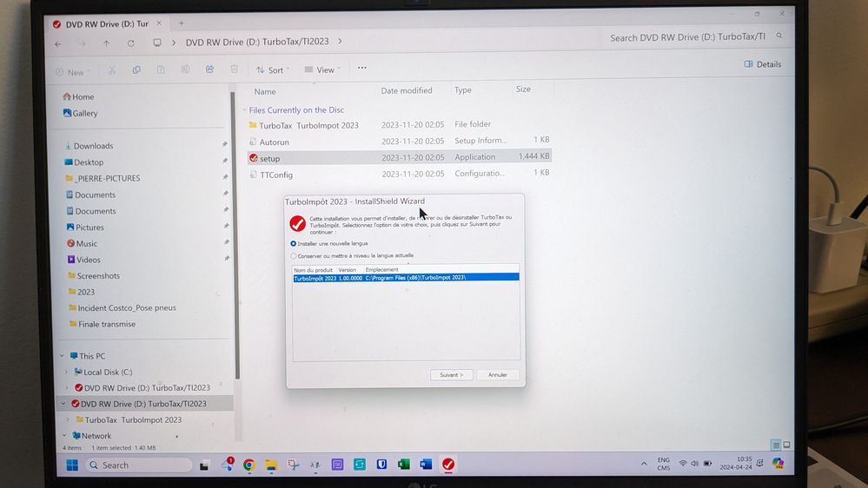The height and width of the screenshot is (488, 868).
Task: Expand the Network tree node
Action: (x=65, y=436)
